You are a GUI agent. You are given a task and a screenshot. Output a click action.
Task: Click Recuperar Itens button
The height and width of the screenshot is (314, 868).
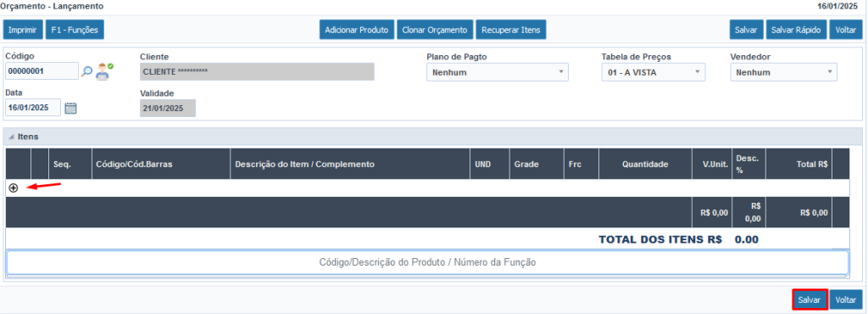tap(511, 30)
